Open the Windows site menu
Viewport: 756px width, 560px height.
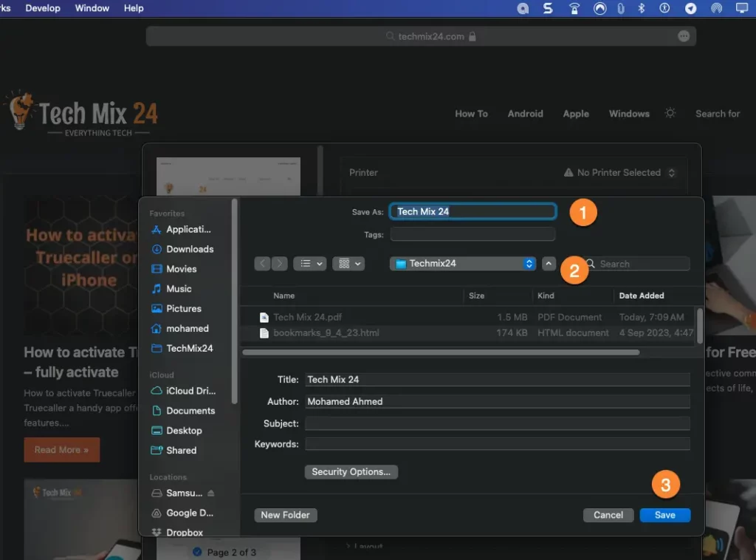tap(629, 114)
